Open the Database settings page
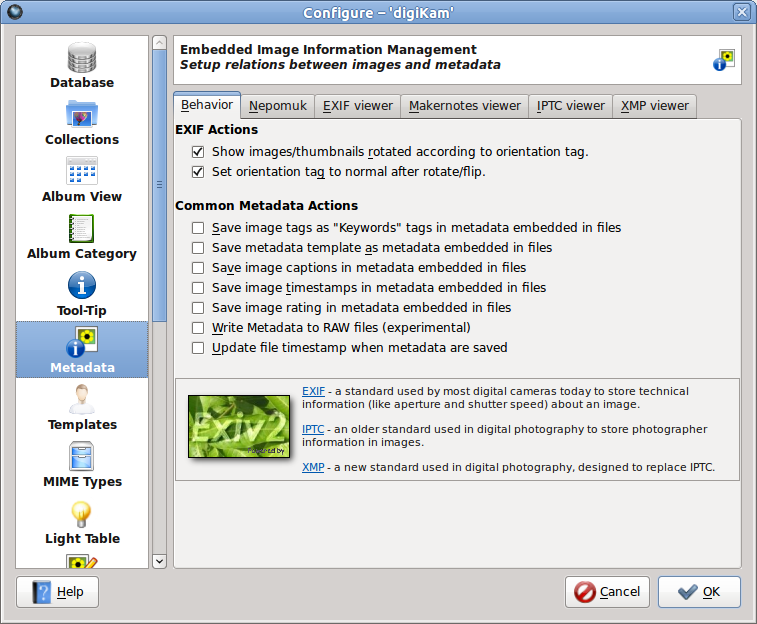Image resolution: width=757 pixels, height=624 pixels. tap(82, 65)
